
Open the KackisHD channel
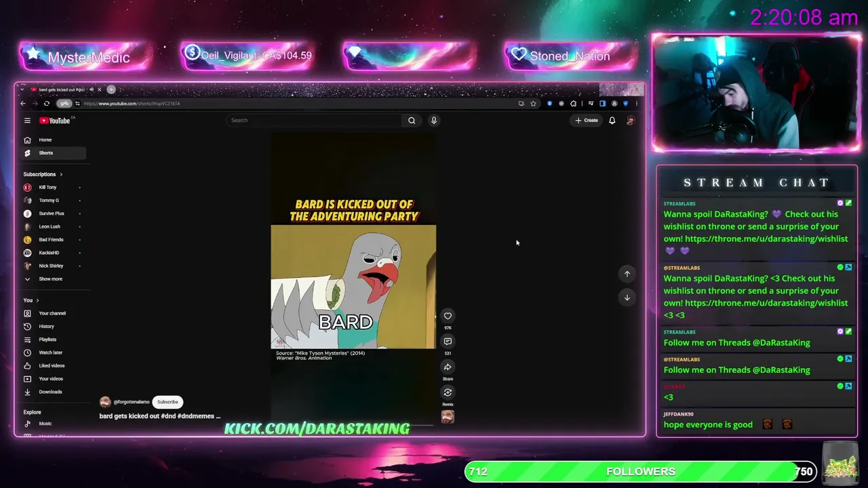54,253
